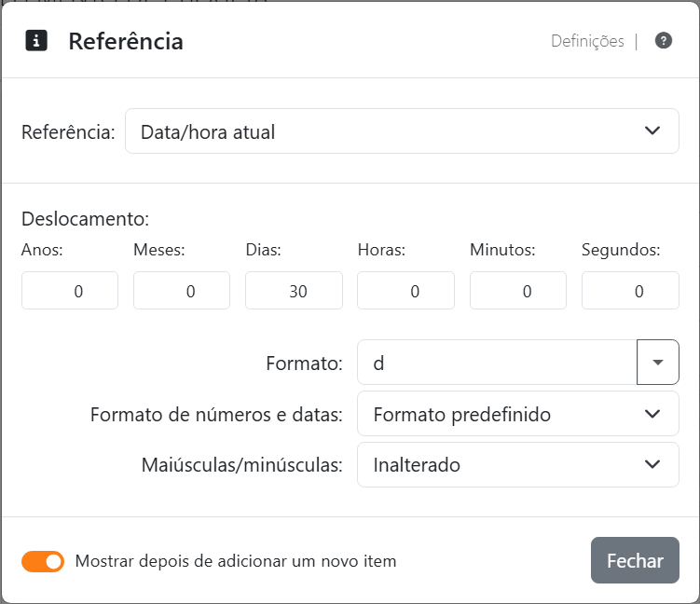This screenshot has width=700, height=604.
Task: Click the Deslocamento label text
Action: (x=85, y=219)
